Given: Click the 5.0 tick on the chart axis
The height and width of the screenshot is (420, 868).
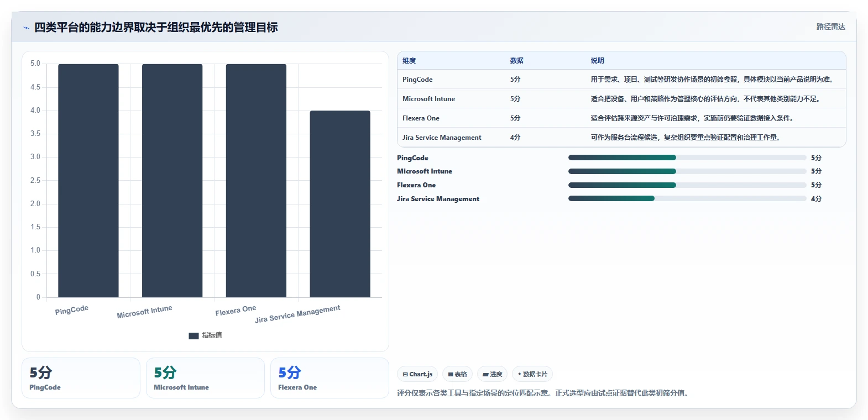Looking at the screenshot, I should pyautogui.click(x=35, y=64).
